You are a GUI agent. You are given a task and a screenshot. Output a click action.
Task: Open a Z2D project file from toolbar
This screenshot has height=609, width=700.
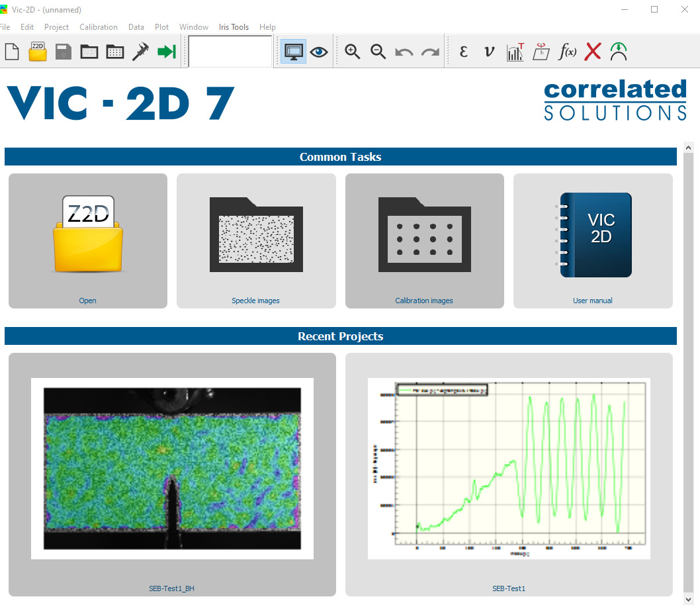click(38, 52)
